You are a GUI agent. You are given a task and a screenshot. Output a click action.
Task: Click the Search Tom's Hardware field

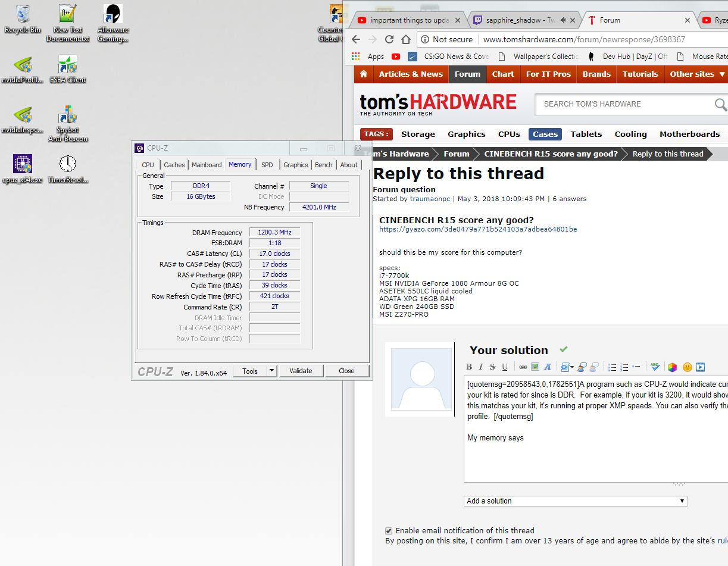[x=625, y=104]
